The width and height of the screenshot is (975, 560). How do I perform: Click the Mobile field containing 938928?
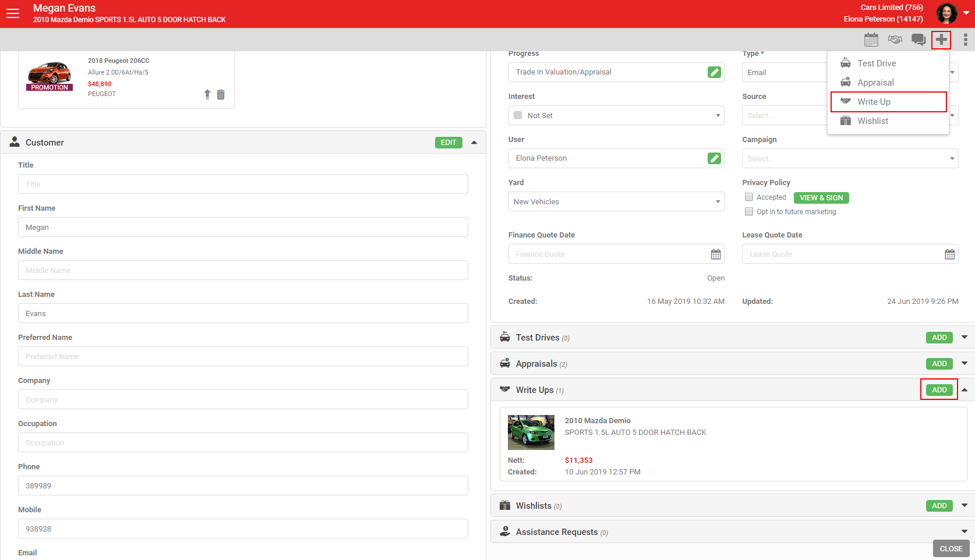(243, 529)
